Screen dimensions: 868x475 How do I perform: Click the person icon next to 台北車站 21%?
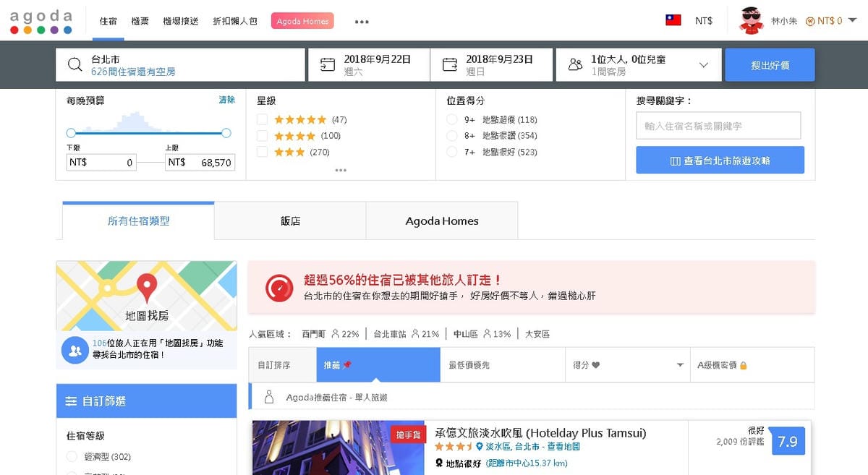tap(415, 334)
